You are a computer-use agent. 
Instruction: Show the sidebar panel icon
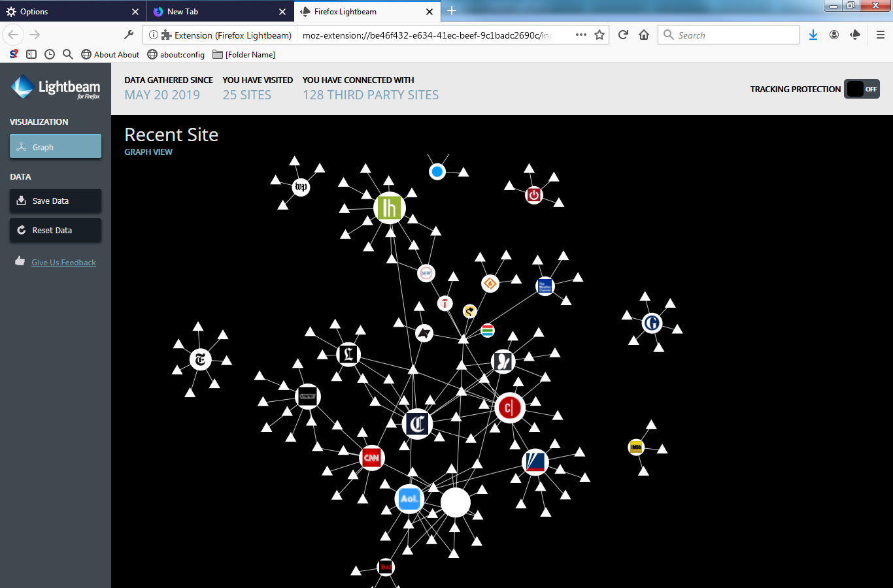31,54
